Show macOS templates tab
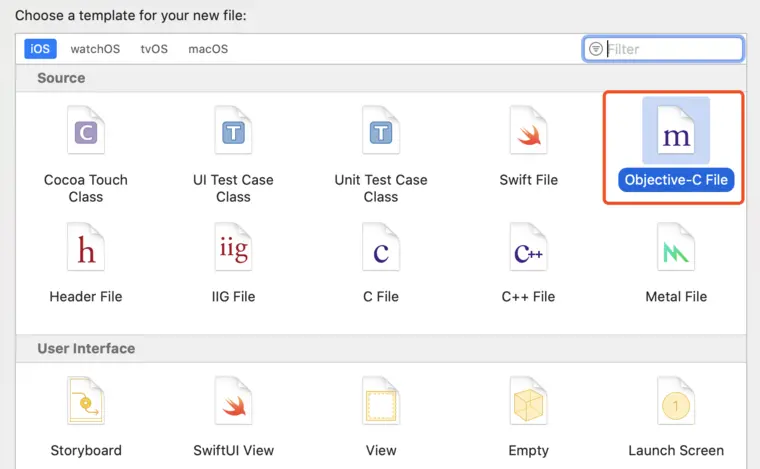 [208, 49]
